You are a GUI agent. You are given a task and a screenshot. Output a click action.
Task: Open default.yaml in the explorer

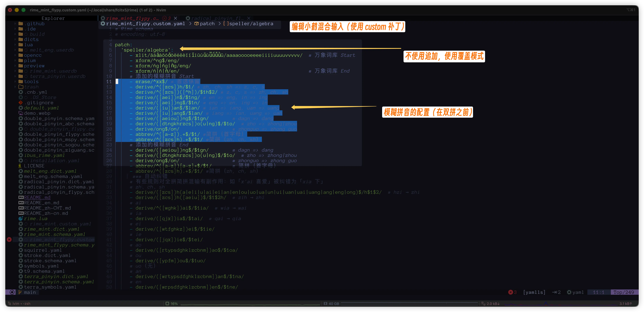click(x=41, y=108)
